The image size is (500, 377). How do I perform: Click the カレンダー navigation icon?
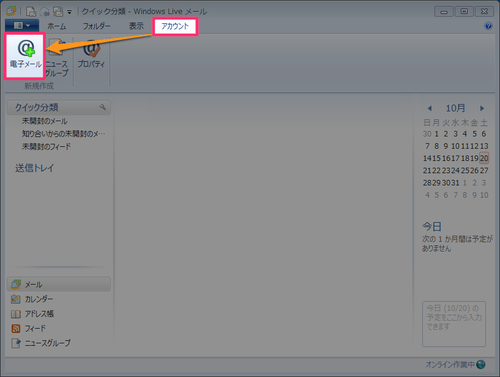(16, 299)
